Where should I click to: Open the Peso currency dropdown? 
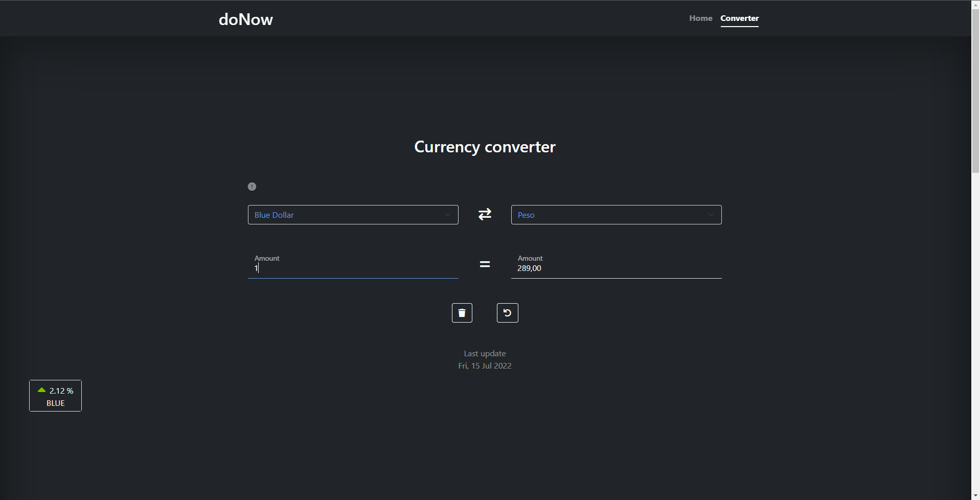tap(616, 215)
